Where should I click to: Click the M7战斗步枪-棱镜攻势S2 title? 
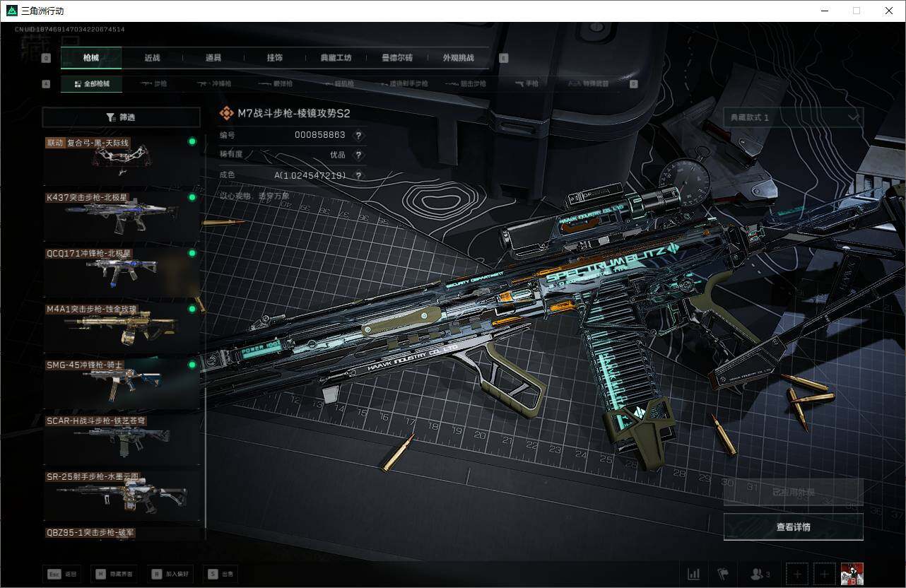coord(294,113)
